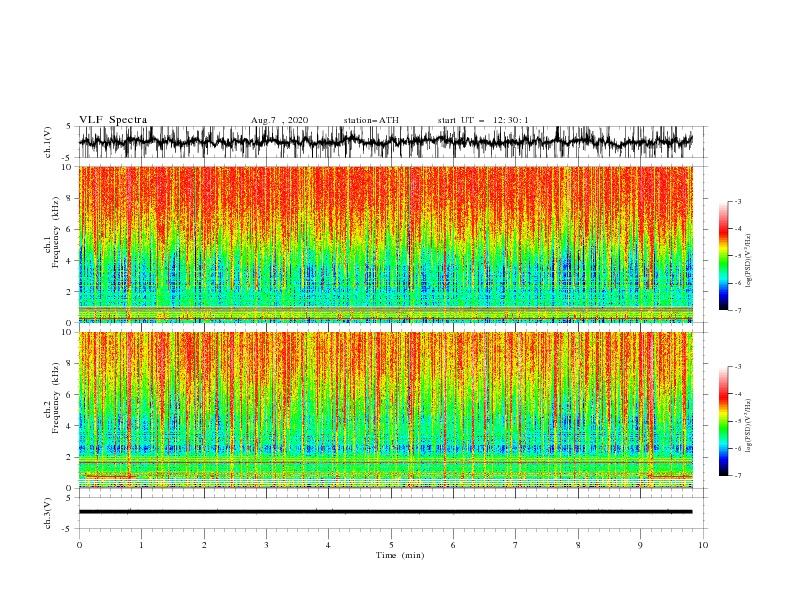This screenshot has width=792, height=612.
Task: Click the 'ch.1(V)' waveform axis label
Action: tap(48, 142)
